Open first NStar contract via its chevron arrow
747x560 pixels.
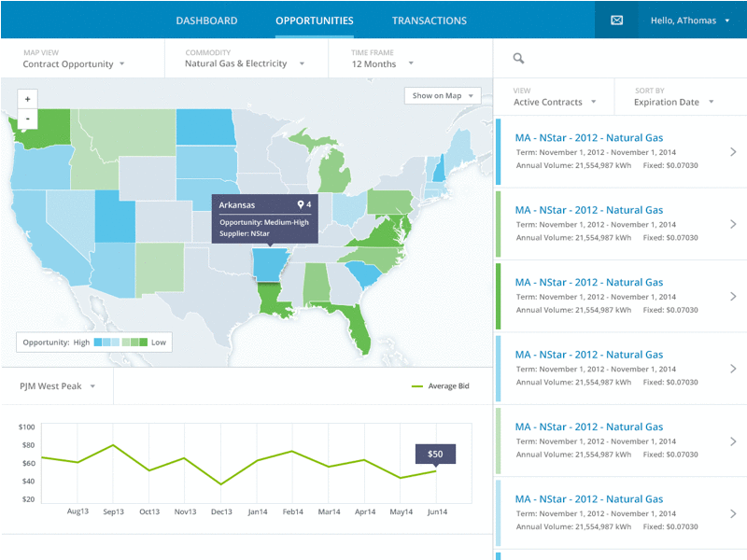(x=734, y=152)
